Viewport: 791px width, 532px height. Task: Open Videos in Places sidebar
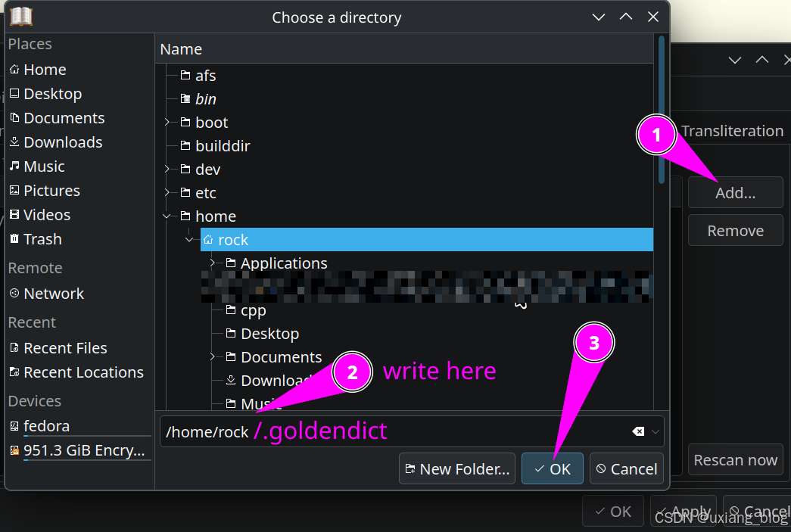(40, 215)
